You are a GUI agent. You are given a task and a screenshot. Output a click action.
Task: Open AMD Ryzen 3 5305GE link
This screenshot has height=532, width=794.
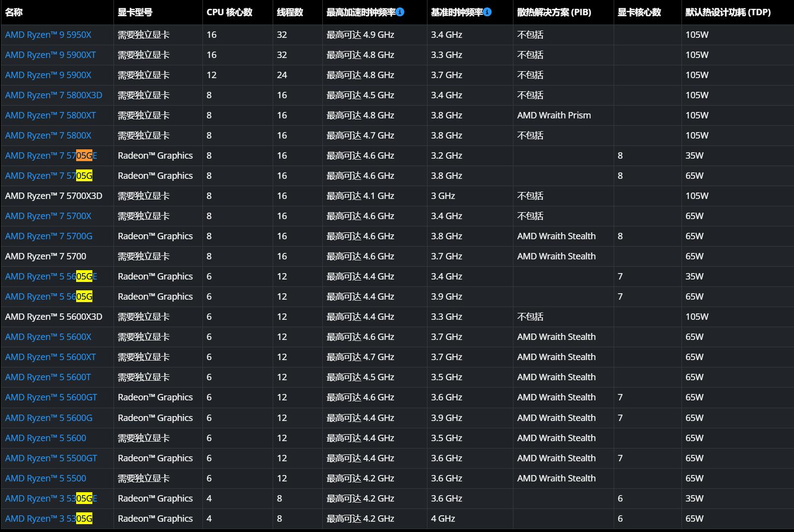51,499
